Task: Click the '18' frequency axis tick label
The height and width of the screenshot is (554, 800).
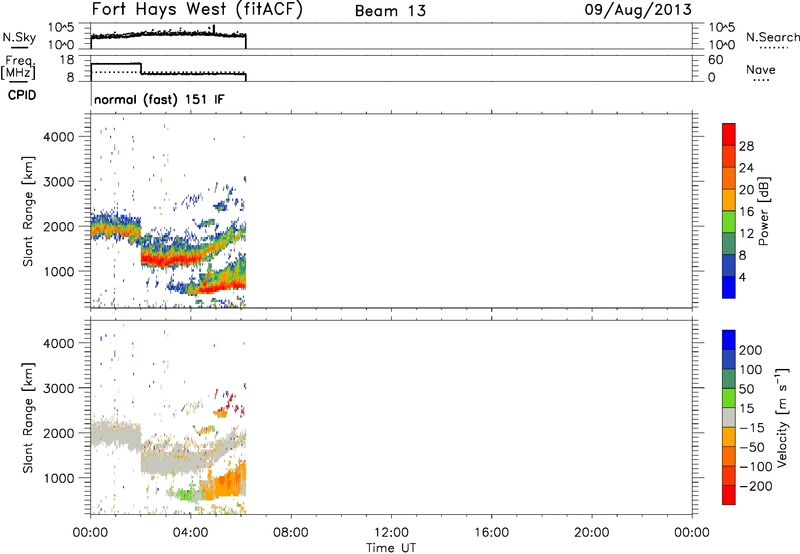Action: coord(66,60)
